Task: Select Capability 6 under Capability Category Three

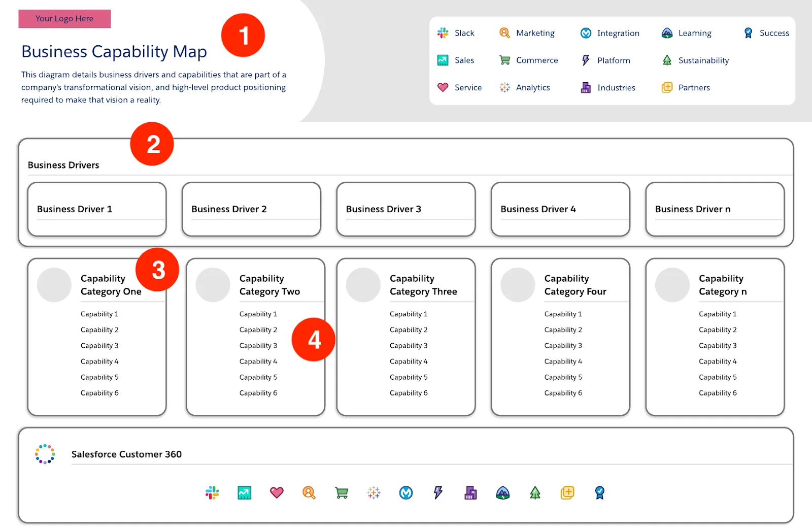Action: click(x=409, y=393)
